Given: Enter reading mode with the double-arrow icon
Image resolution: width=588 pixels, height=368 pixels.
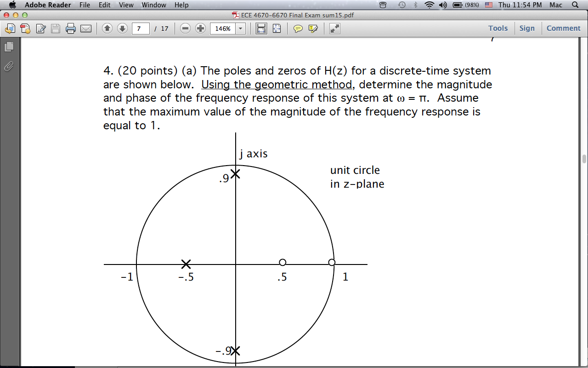Looking at the screenshot, I should [334, 28].
